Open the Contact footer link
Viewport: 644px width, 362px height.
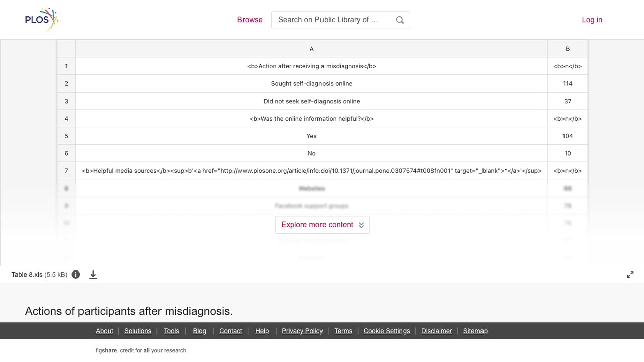click(x=231, y=331)
